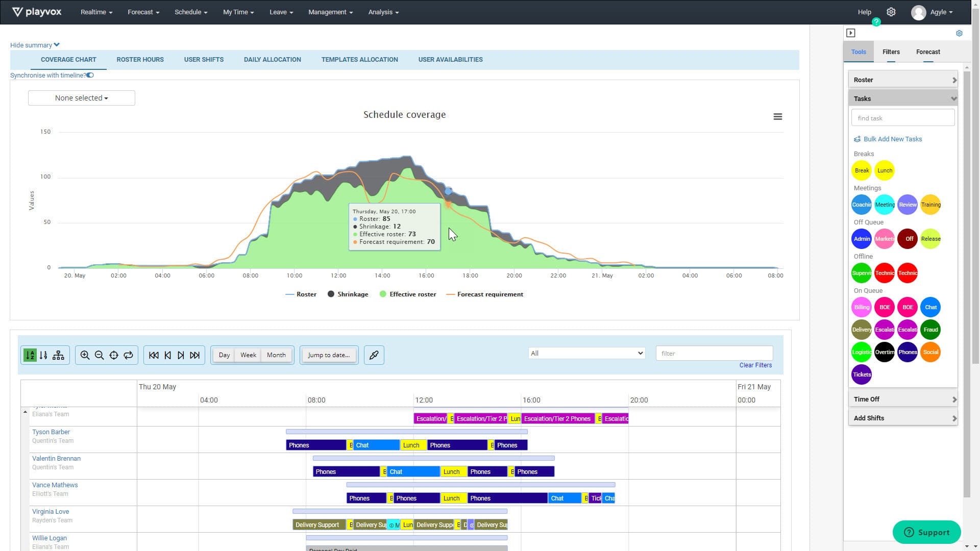Open the chart hamburger menu on Schedule coverage
The width and height of the screenshot is (980, 551).
777,116
